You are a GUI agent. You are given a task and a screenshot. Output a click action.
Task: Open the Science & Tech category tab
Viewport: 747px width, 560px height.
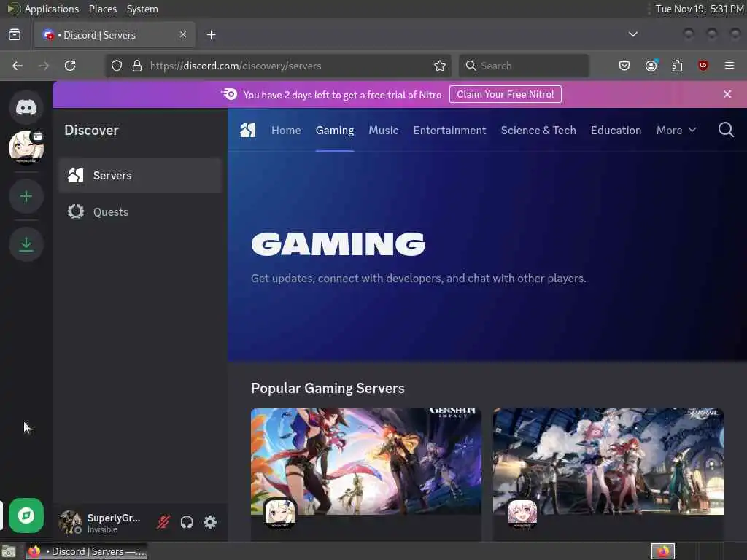(538, 130)
